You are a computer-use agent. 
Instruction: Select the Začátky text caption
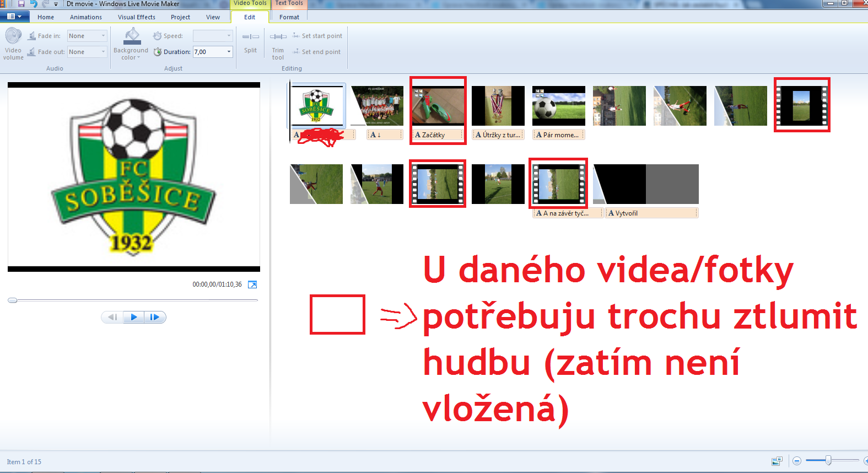click(438, 135)
